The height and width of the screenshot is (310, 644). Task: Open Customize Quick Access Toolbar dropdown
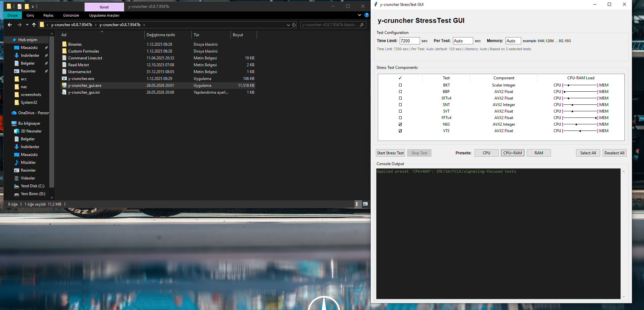33,7
